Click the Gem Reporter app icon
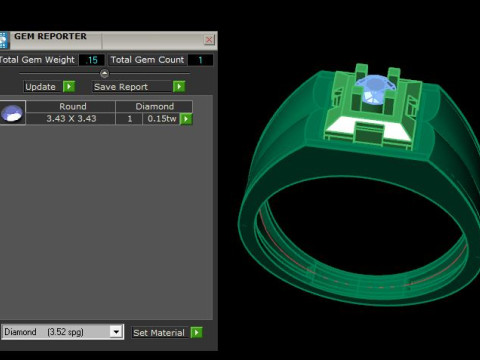Viewport: 480px width, 360px height. (x=4, y=40)
